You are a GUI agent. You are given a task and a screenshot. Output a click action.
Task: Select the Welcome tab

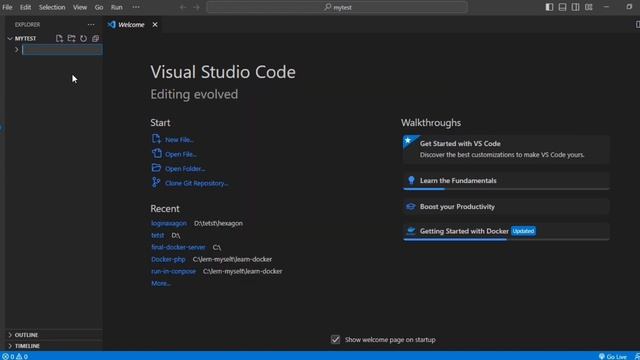pyautogui.click(x=131, y=24)
